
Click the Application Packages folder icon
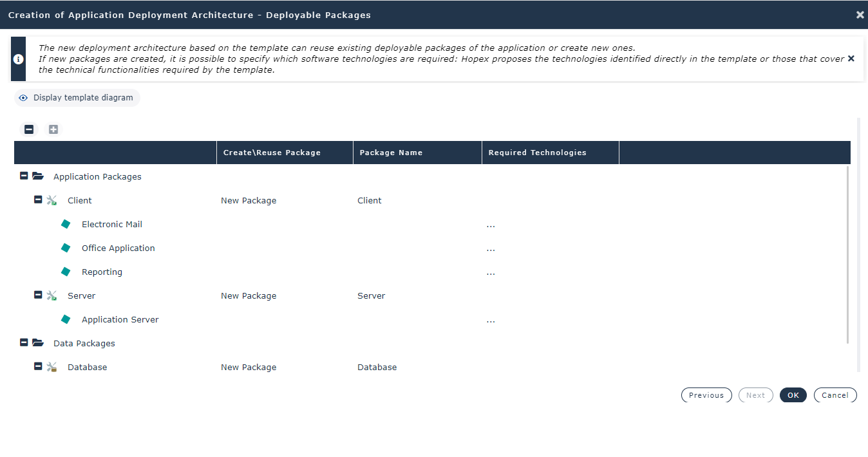pyautogui.click(x=38, y=176)
